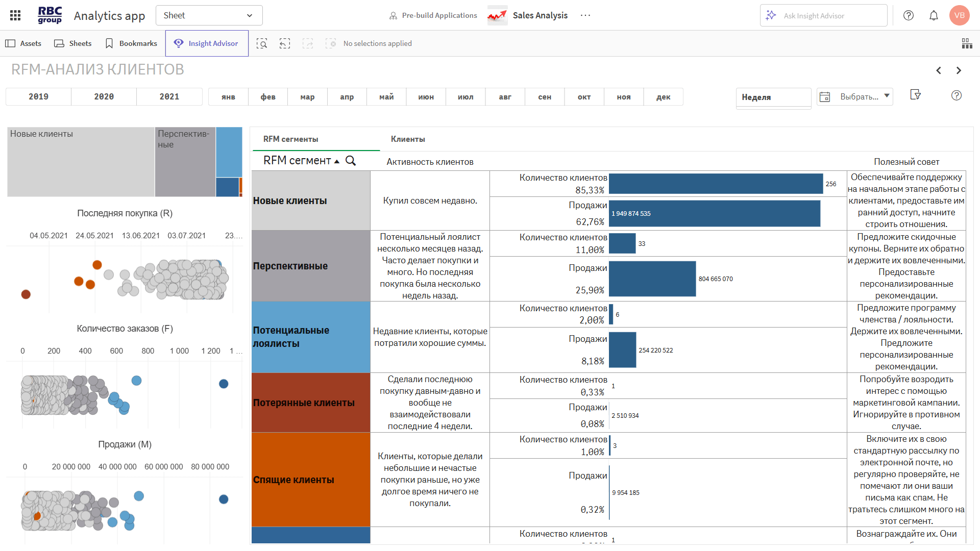This screenshot has width=980, height=551.
Task: Open the app launcher grid icon
Action: (x=15, y=15)
